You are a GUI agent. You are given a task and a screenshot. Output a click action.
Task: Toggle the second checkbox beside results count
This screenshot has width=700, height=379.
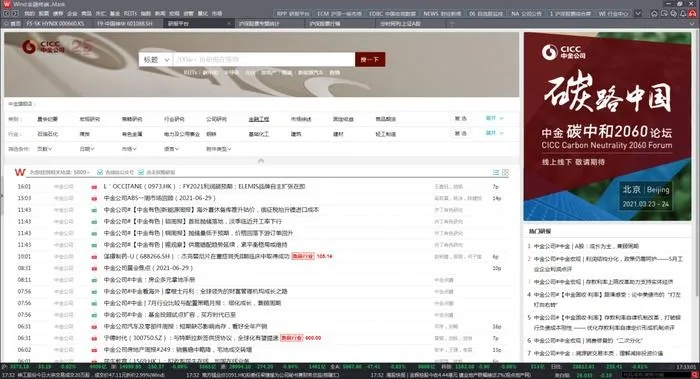pos(141,172)
